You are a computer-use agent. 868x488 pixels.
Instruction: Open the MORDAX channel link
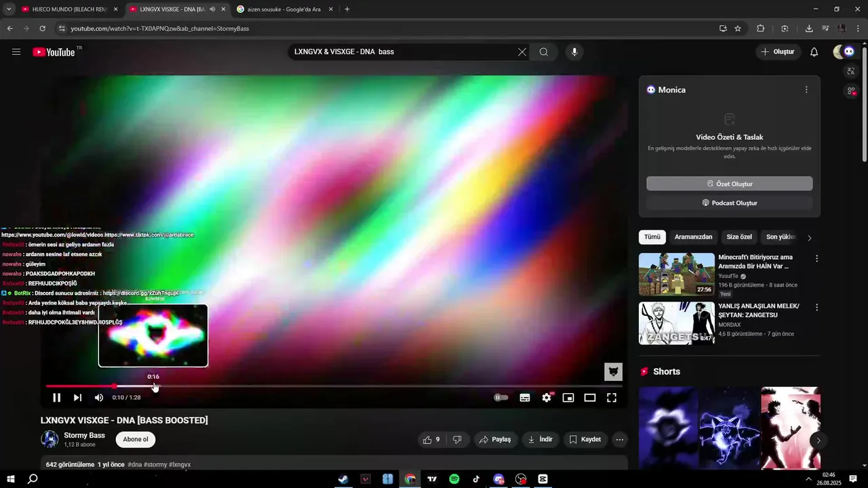(730, 325)
